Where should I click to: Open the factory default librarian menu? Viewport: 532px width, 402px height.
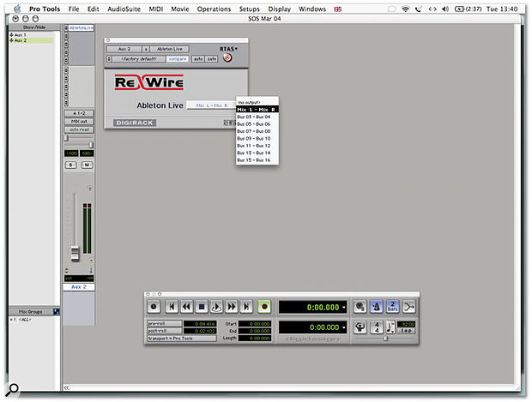(x=139, y=58)
